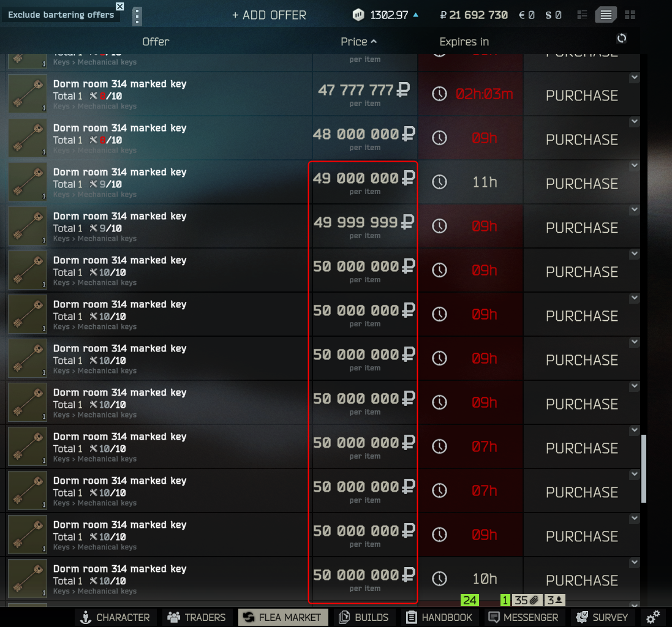Screen dimensions: 672x627
Task: Switch to the grid view icon
Action: [x=630, y=15]
